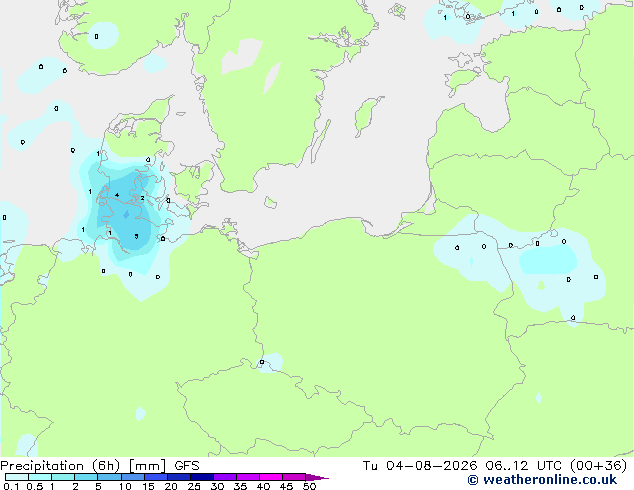Image resolution: width=634 pixels, height=490 pixels.
Task: Click the weatheronline.co.uk copyright text
Action: [x=542, y=480]
